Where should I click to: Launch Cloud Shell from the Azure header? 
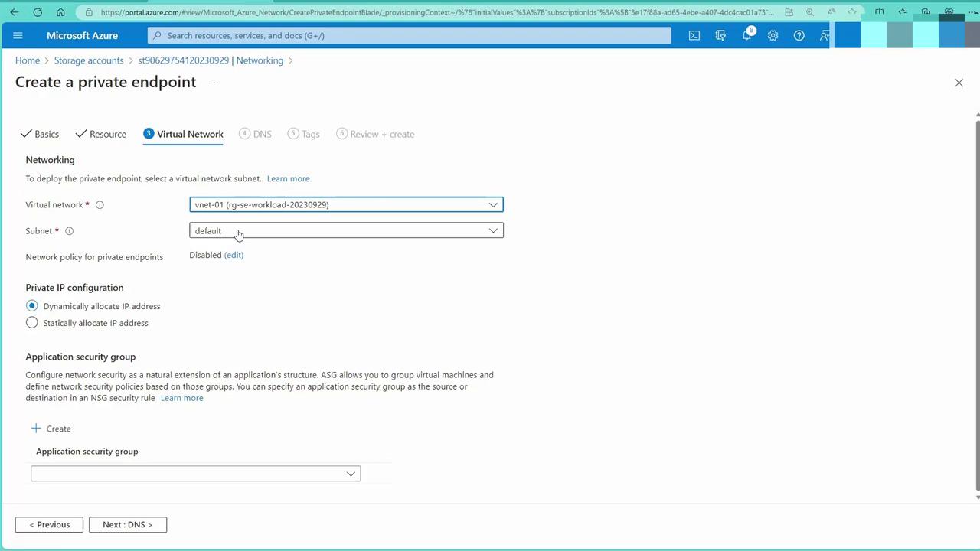694,35
